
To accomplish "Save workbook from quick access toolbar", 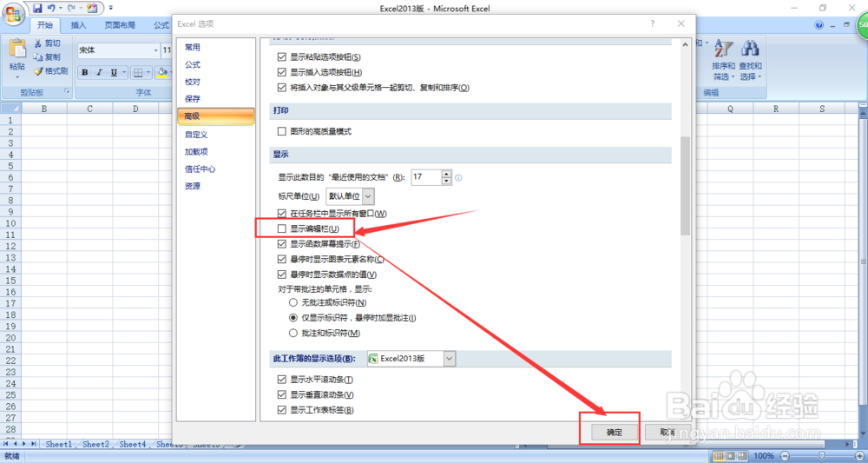I will click(x=37, y=9).
